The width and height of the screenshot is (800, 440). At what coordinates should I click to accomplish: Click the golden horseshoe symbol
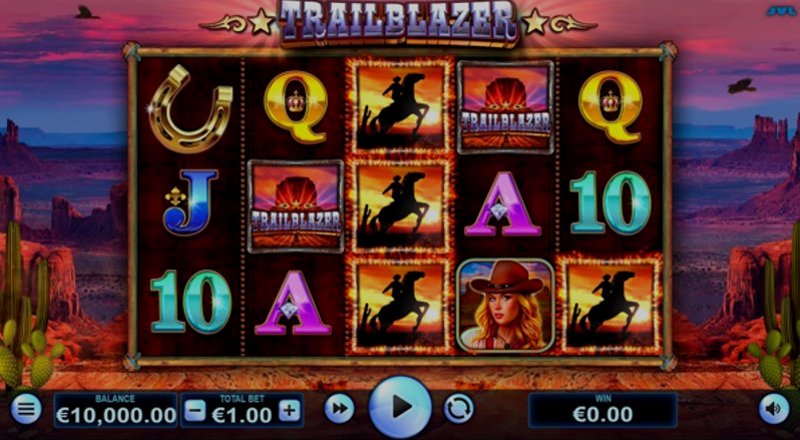[x=190, y=109]
